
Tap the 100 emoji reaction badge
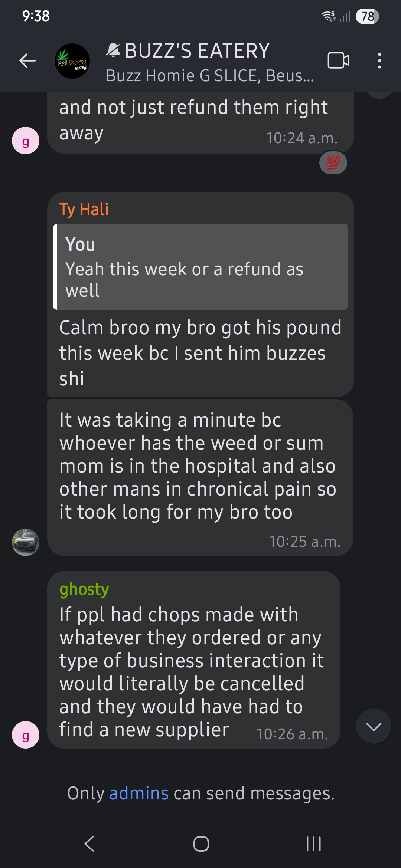(x=333, y=162)
